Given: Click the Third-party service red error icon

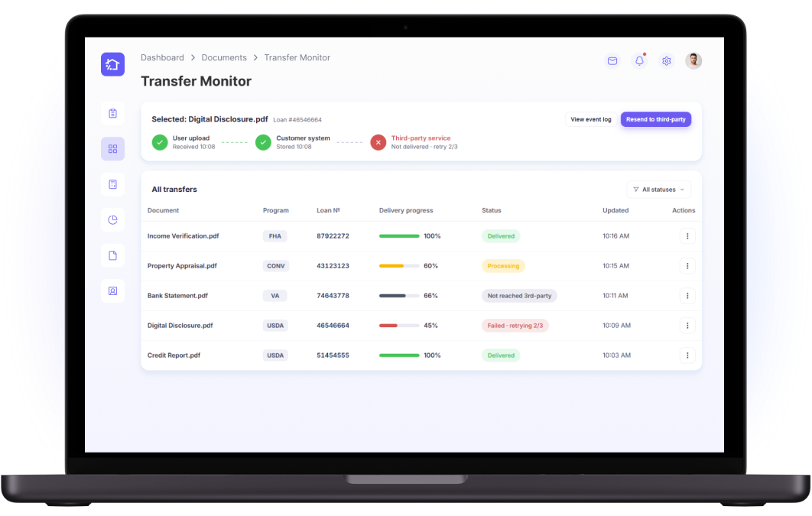Looking at the screenshot, I should point(378,142).
